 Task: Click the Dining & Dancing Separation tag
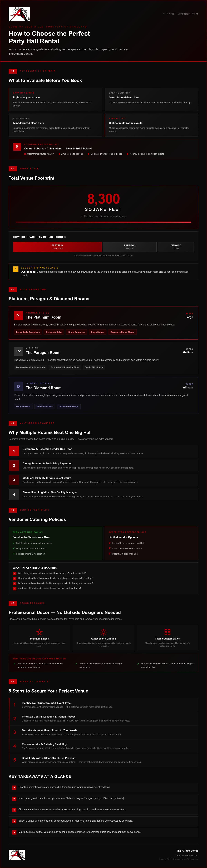coord(30,367)
